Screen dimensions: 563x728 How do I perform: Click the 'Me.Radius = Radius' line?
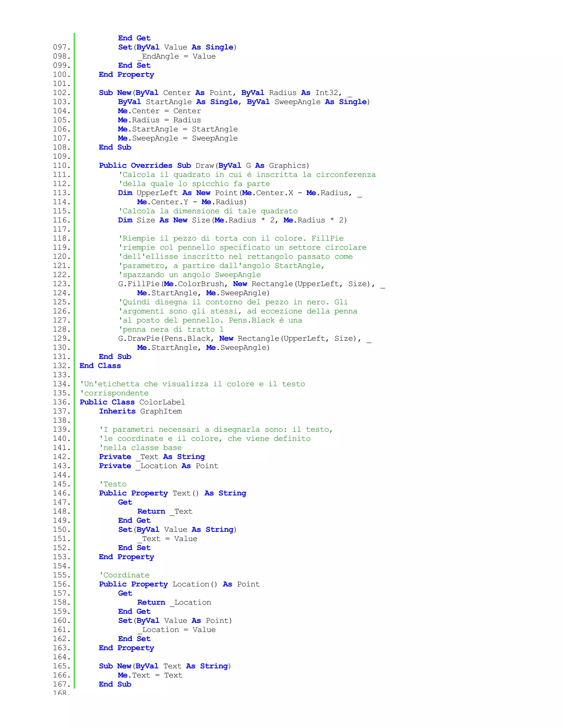(159, 120)
